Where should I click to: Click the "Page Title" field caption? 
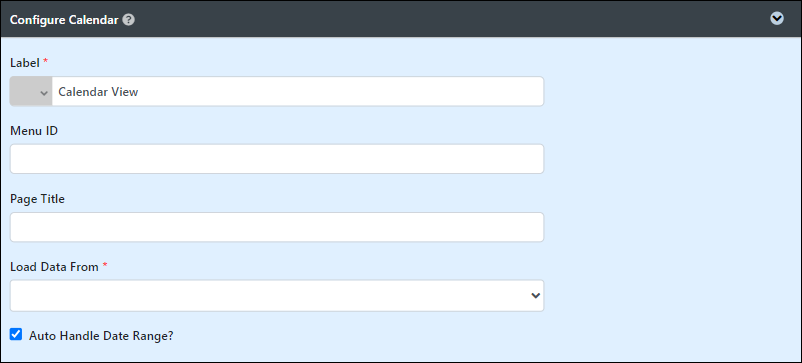click(x=37, y=199)
